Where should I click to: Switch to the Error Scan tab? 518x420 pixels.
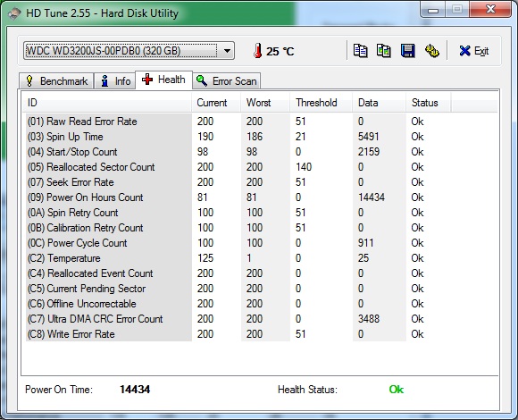click(x=227, y=81)
